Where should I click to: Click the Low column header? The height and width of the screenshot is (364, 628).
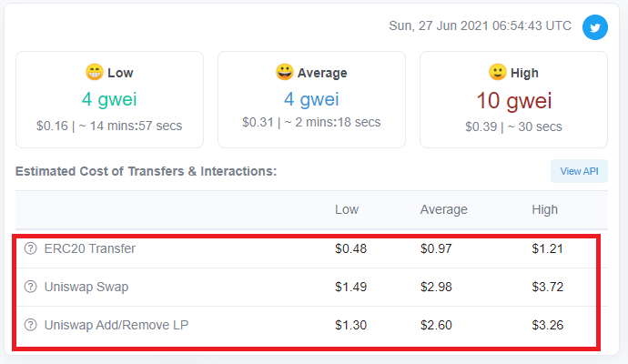pos(347,209)
